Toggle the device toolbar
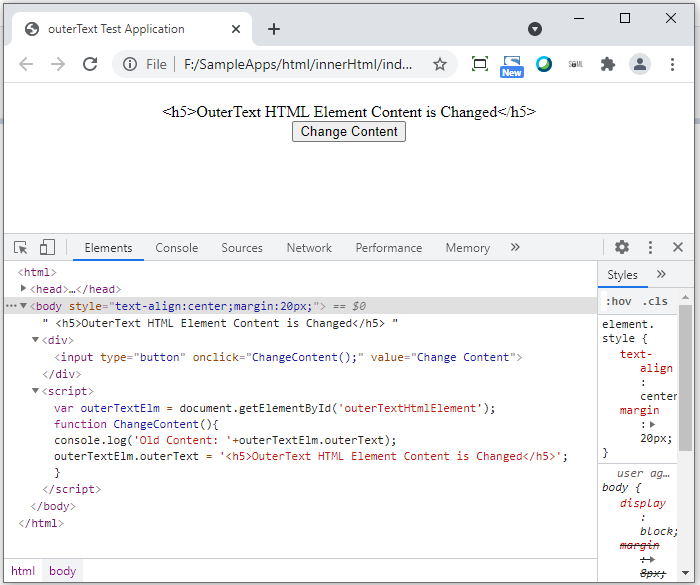Screen dimensions: 700x585 click(47, 247)
